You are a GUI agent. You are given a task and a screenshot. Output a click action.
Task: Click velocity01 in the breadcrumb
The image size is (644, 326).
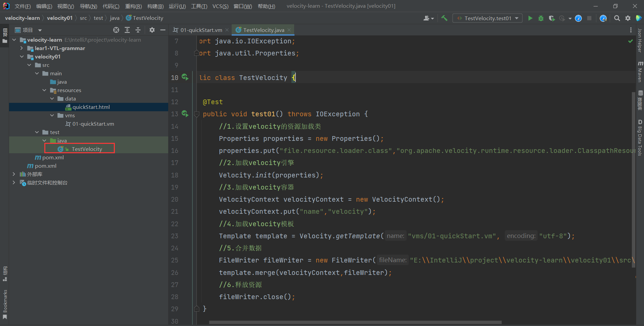(x=60, y=18)
